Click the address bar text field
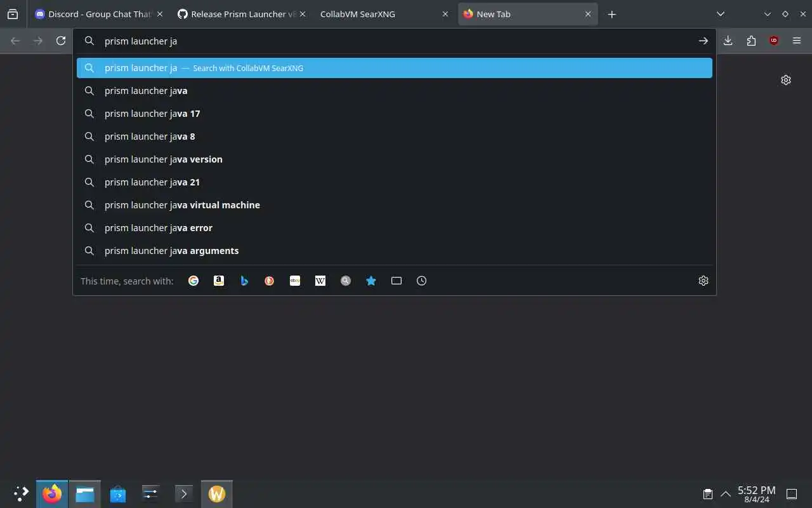812x508 pixels. tap(393, 41)
